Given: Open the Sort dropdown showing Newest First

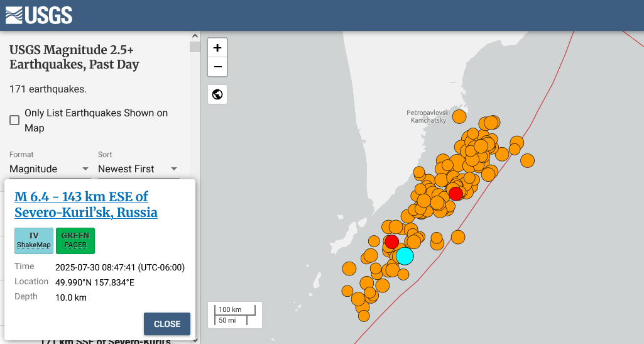Looking at the screenshot, I should (x=138, y=169).
